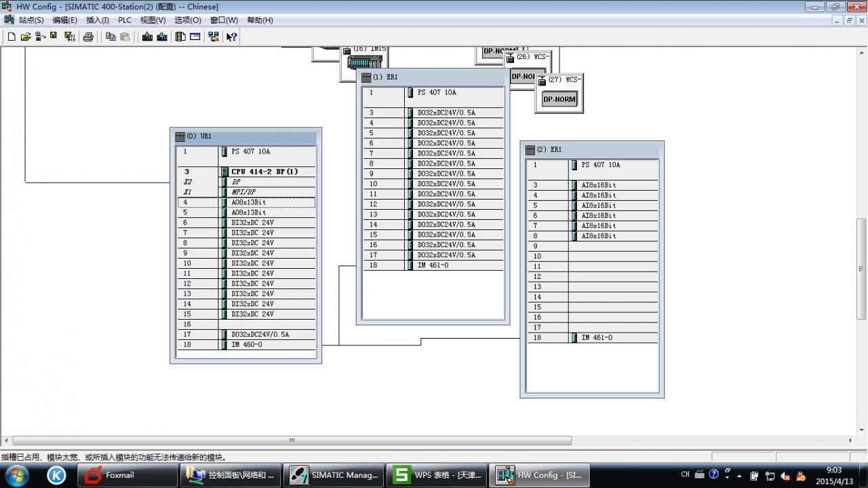Open the 编辑(E) menu
This screenshot has height=488, width=868.
coord(65,20)
